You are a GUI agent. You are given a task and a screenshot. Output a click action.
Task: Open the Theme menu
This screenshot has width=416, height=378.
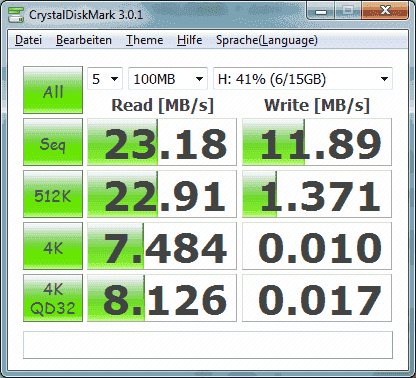pos(144,40)
